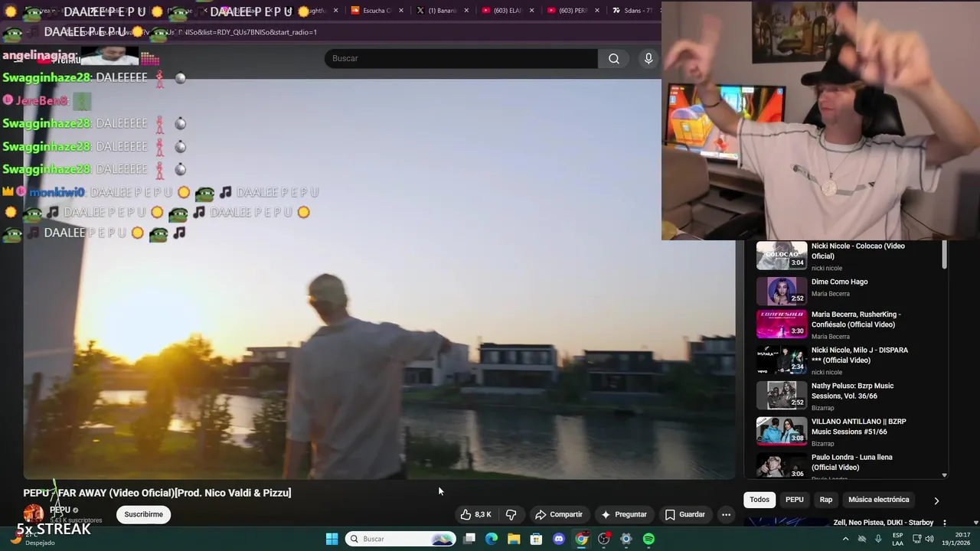Click the ESP LAA language indicator
This screenshot has height=551, width=980.
pos(898,539)
